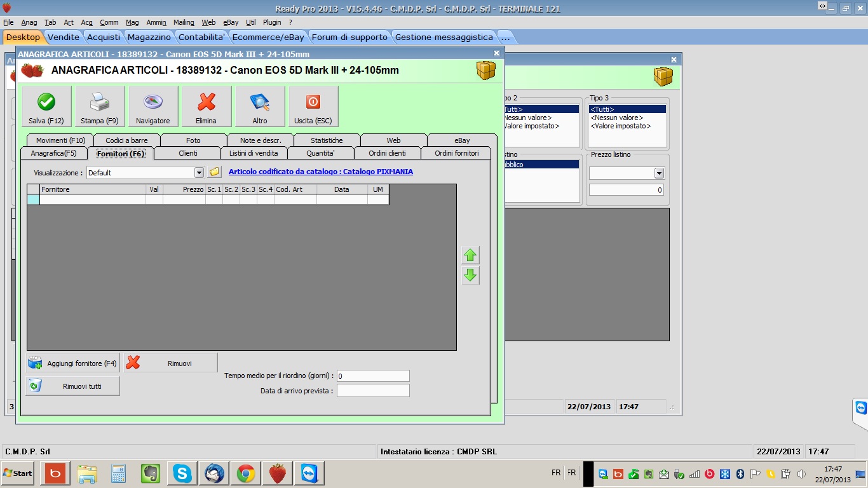Click the Rimuovi button
Screen dimensions: 868x488
coord(170,363)
